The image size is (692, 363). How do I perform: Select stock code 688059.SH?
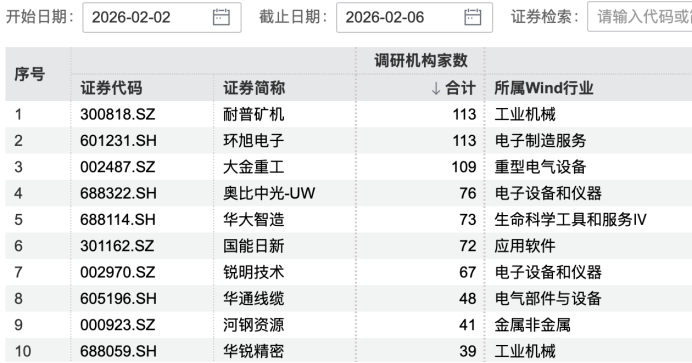[118, 351]
